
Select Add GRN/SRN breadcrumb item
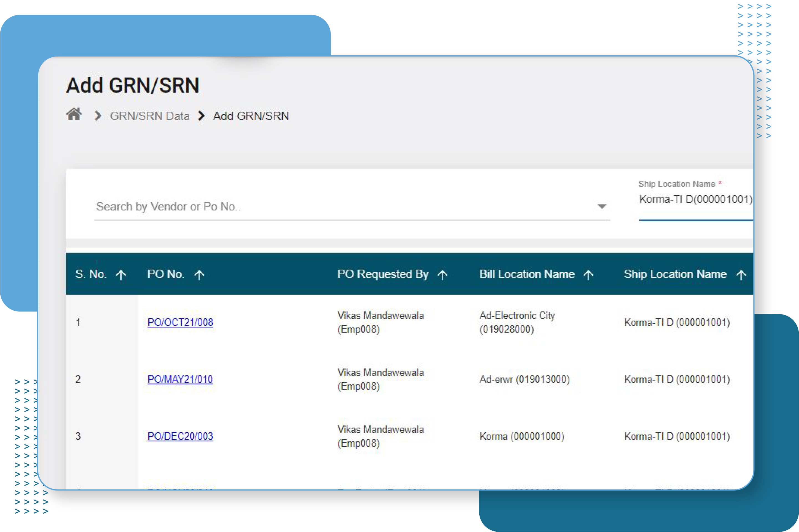(x=251, y=116)
